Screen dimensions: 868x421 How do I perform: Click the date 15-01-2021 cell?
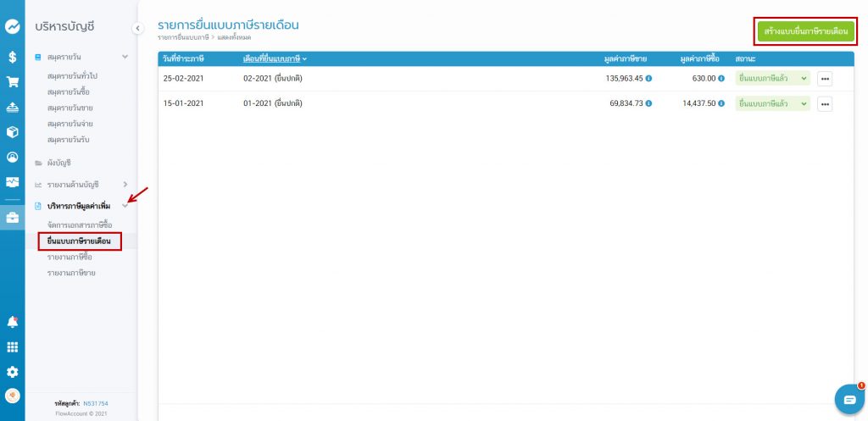(183, 103)
